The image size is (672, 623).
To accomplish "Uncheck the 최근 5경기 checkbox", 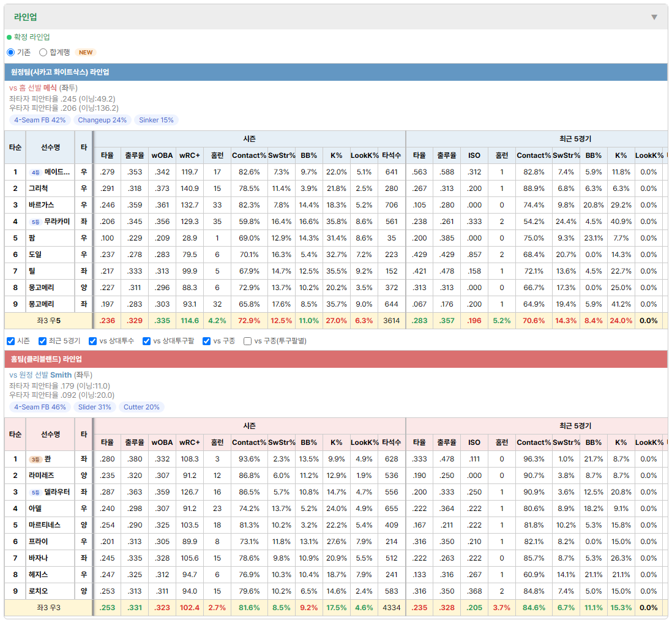I will pyautogui.click(x=42, y=341).
